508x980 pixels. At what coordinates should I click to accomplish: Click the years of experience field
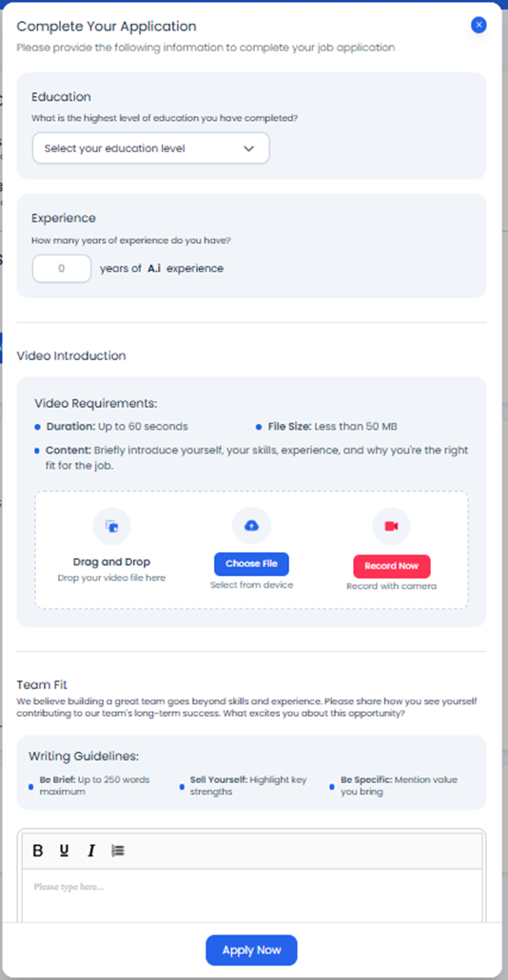tap(62, 268)
